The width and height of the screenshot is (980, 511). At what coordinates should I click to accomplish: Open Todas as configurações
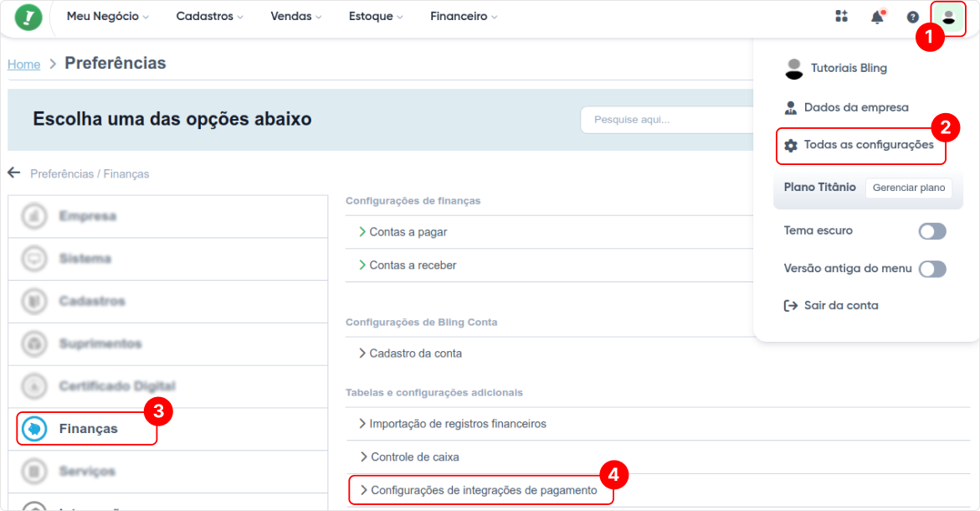[860, 146]
